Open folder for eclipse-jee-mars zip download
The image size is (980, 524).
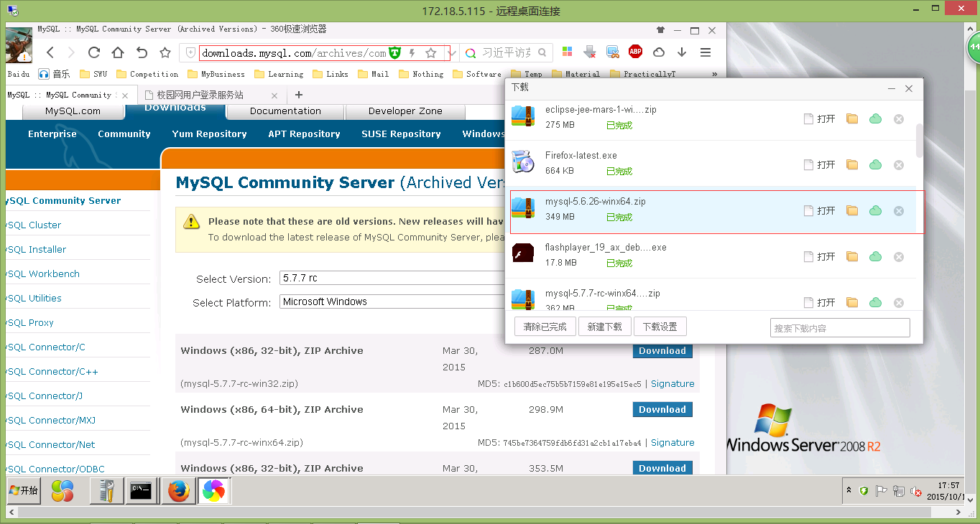tap(852, 118)
